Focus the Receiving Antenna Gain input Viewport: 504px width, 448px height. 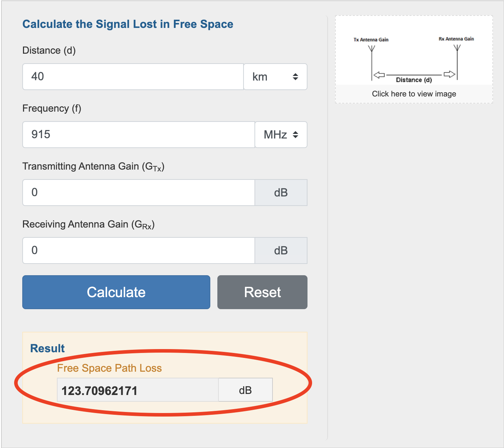point(139,250)
